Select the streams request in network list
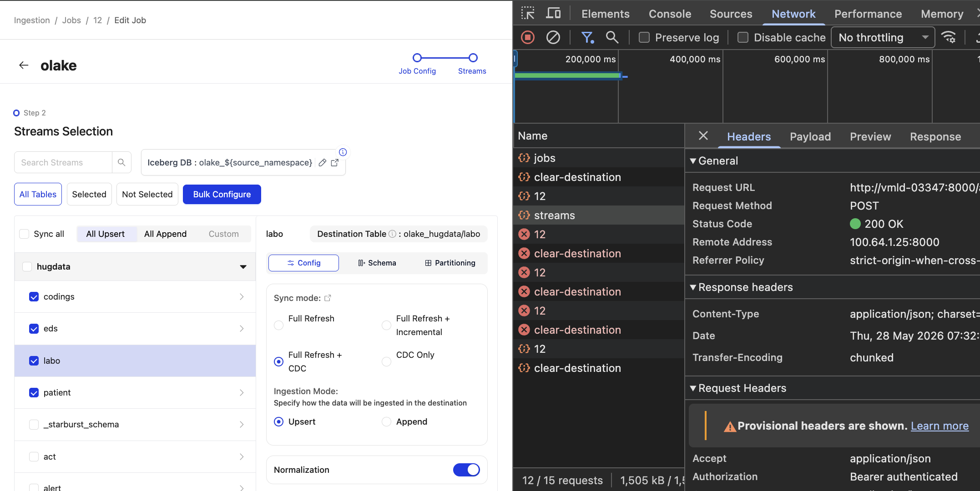 tap(599, 215)
